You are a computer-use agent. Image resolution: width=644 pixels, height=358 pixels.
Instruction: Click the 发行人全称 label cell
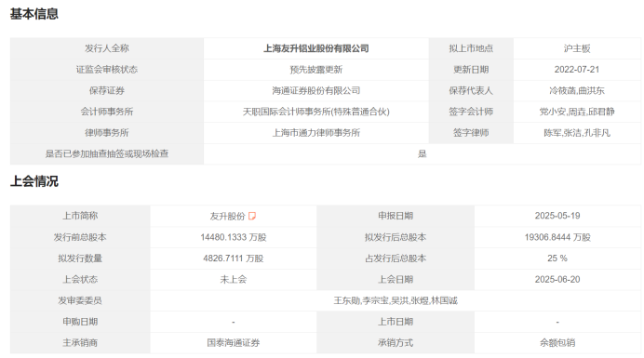[x=107, y=48]
